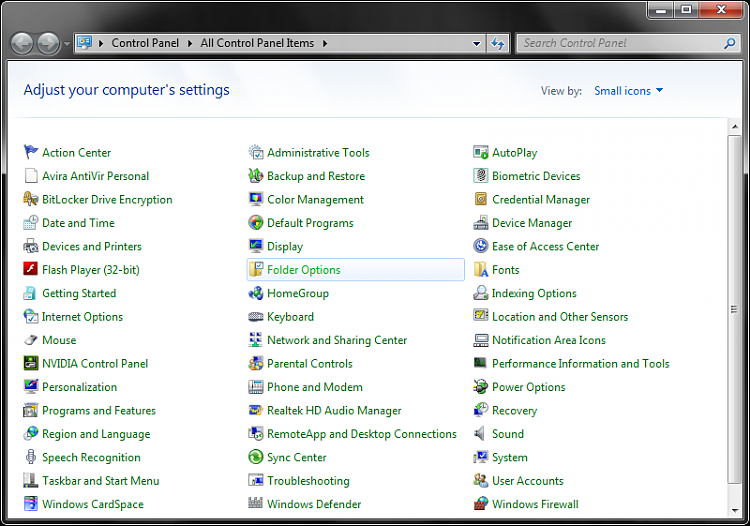The height and width of the screenshot is (526, 750).
Task: Open the Performance Information and Tools link
Action: pyautogui.click(x=581, y=363)
